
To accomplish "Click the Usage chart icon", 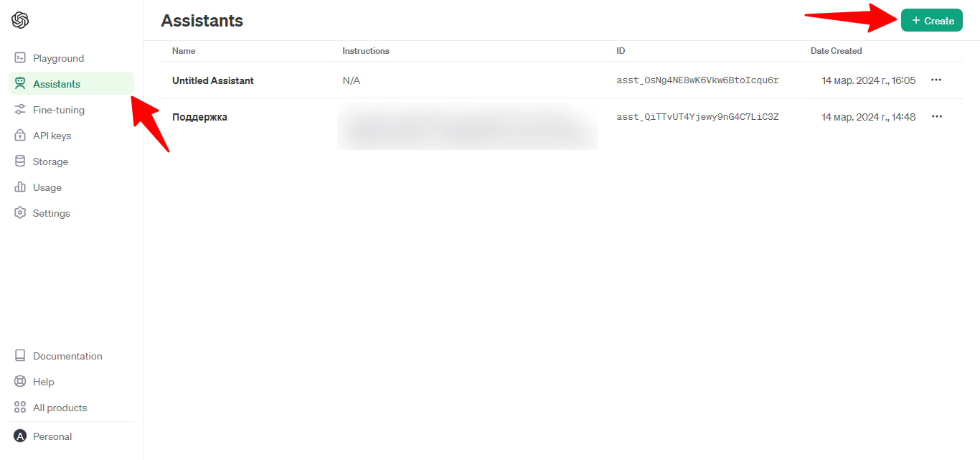I will (20, 187).
